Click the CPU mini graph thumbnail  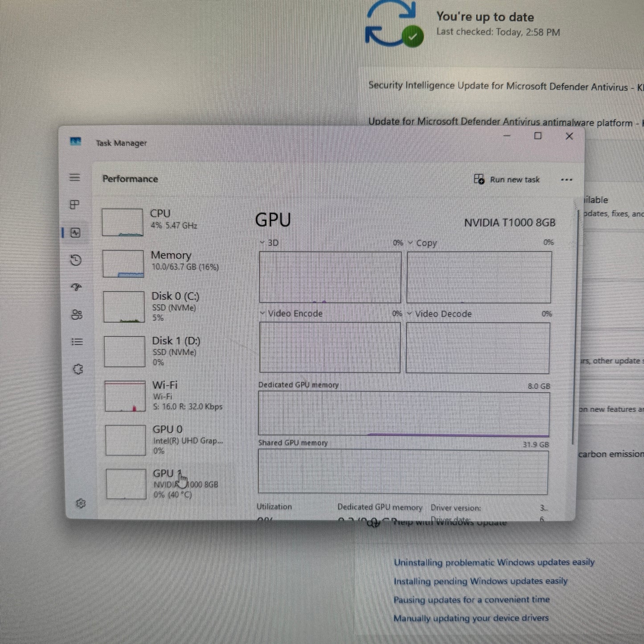coord(123,222)
